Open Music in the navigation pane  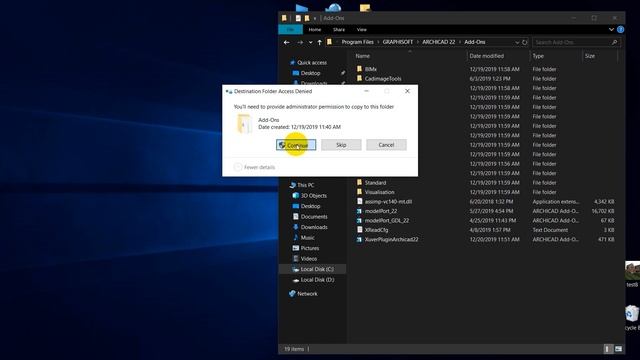pyautogui.click(x=307, y=238)
